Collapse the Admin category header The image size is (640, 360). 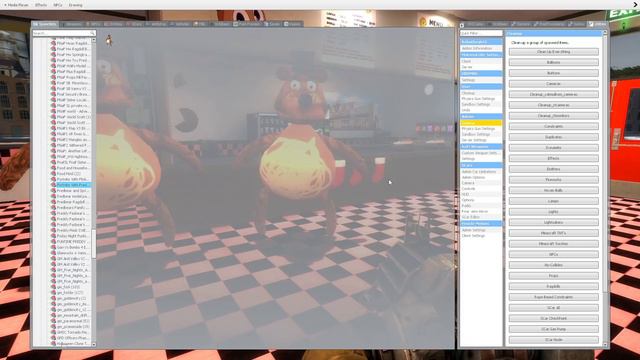(481, 116)
